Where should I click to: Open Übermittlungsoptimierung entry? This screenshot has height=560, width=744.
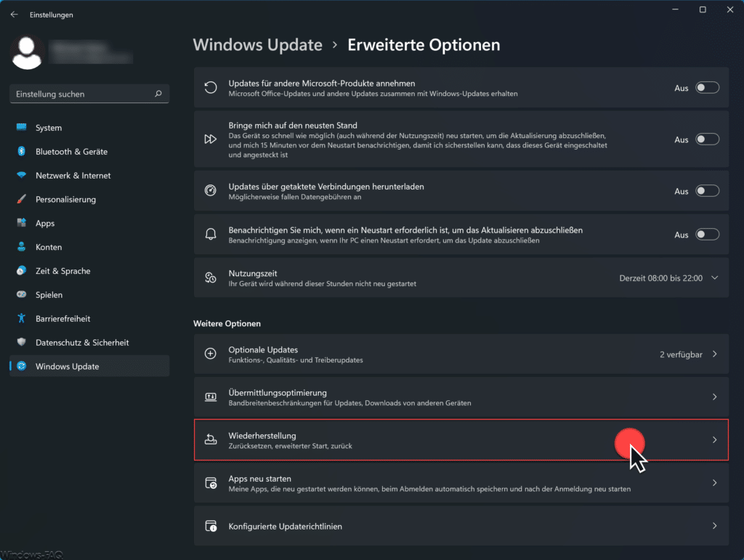pyautogui.click(x=461, y=397)
